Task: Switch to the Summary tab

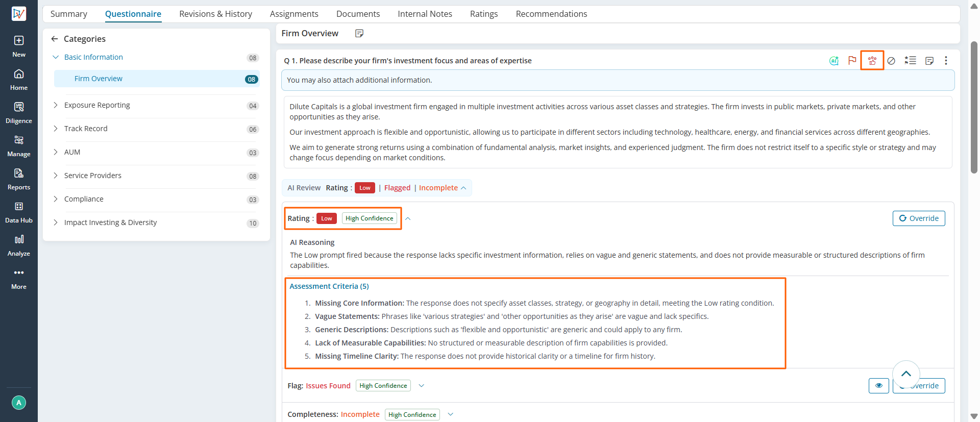Action: tap(69, 14)
